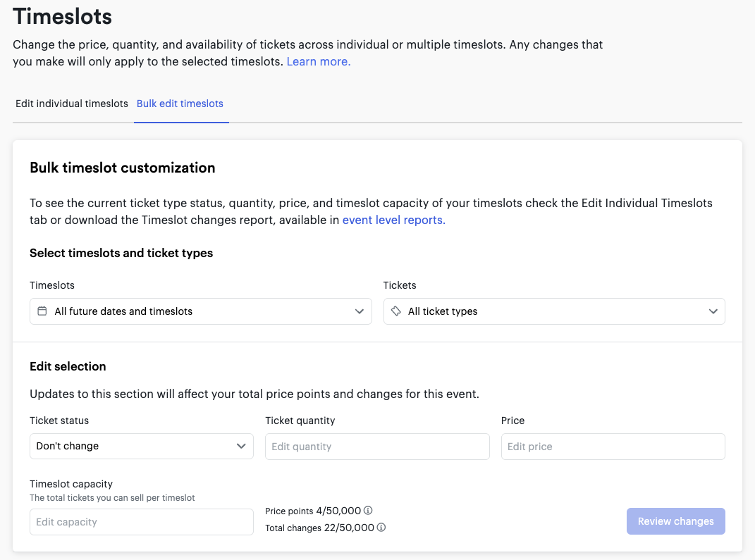Image resolution: width=755 pixels, height=560 pixels.
Task: Open the Learn more link
Action: click(318, 61)
